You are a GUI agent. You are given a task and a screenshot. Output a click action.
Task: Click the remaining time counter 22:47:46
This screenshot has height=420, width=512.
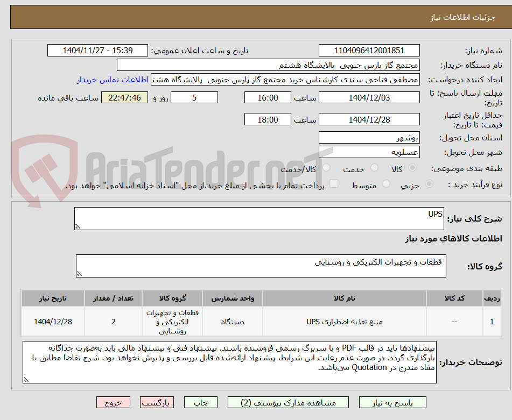click(x=124, y=97)
